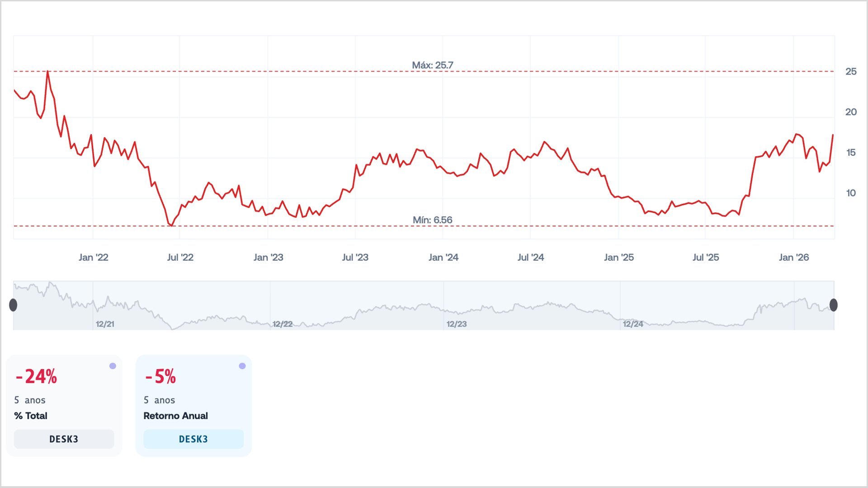The width and height of the screenshot is (868, 488).
Task: Select the -24% total return card value
Action: 36,376
